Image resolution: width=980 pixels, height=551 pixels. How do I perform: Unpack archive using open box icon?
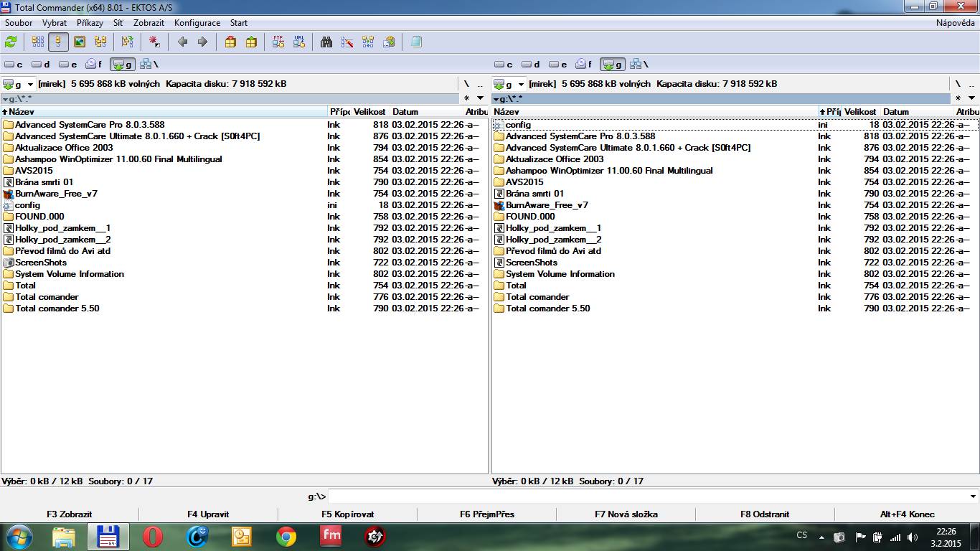click(251, 42)
